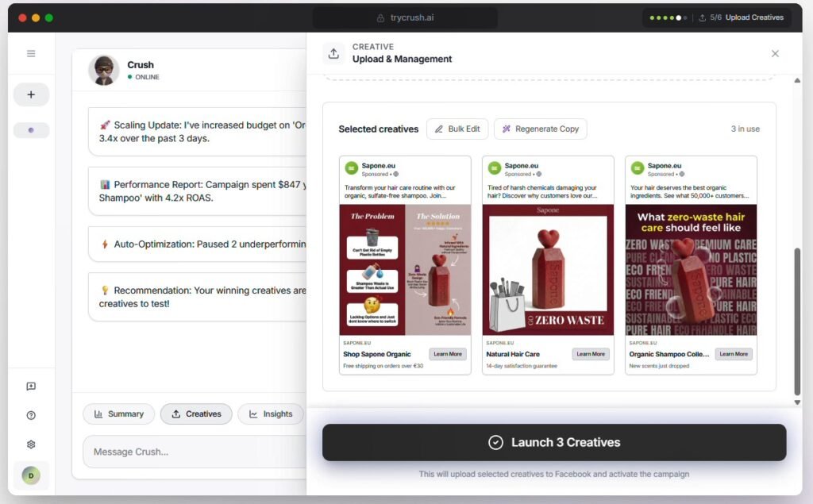The width and height of the screenshot is (813, 504).
Task: Open the feedback chat icon in the sidebar
Action: click(x=31, y=387)
